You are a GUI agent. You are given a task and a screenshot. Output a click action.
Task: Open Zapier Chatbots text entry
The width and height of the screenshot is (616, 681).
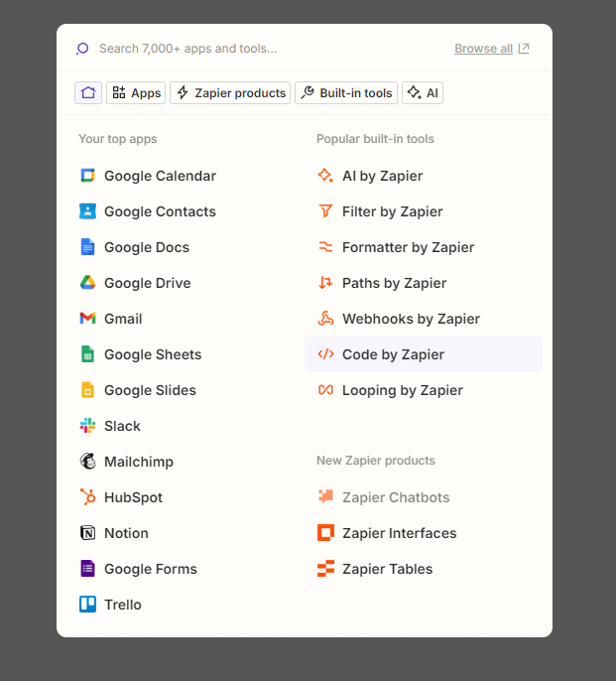396,497
